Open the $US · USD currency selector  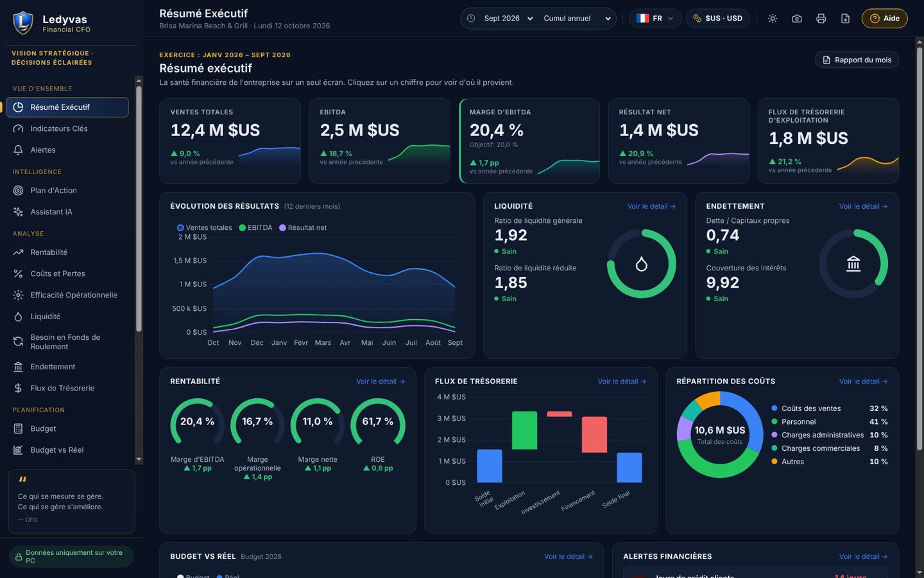coord(717,19)
